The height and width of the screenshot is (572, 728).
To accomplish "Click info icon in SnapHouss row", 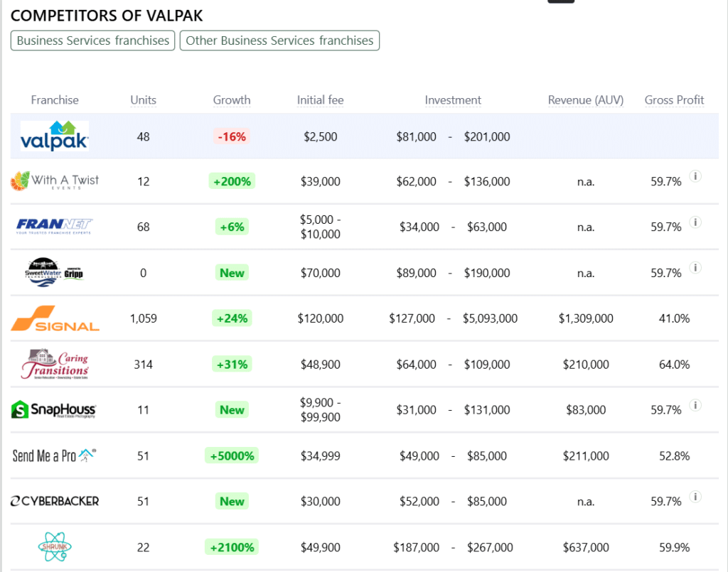I will click(695, 406).
